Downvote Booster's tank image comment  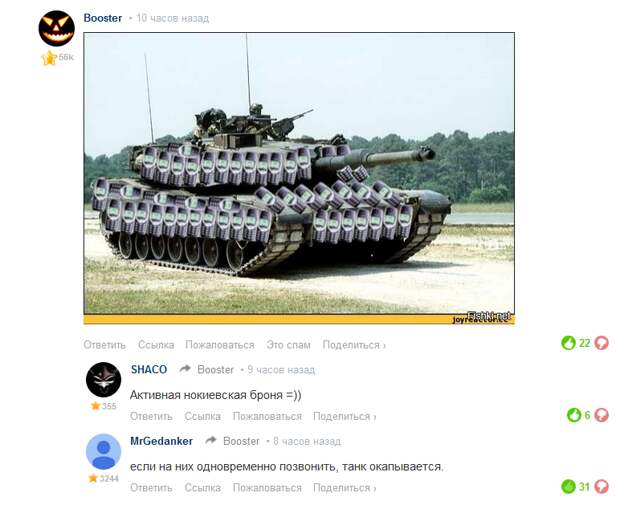click(x=601, y=343)
